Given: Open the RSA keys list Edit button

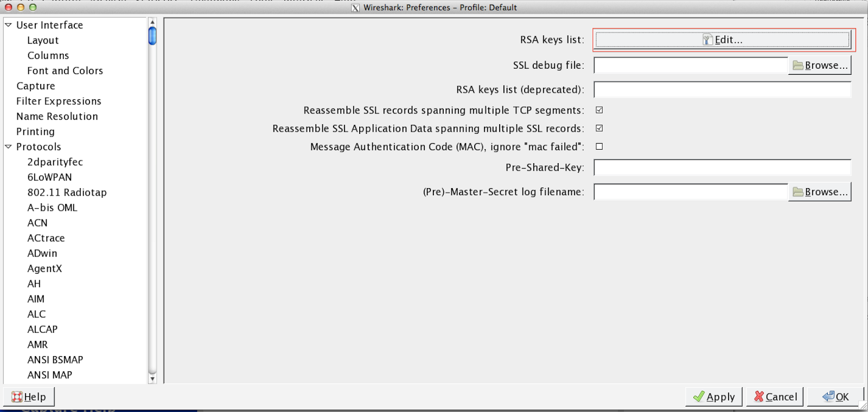Looking at the screenshot, I should click(x=723, y=40).
